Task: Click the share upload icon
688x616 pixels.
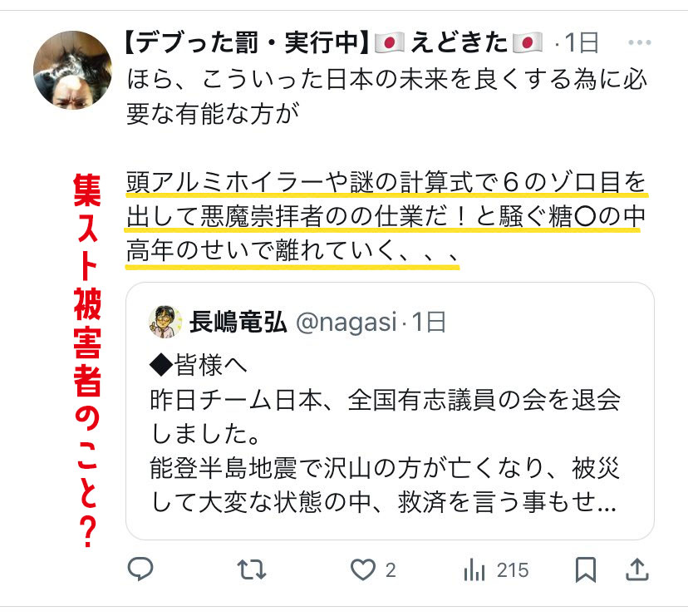Action: coord(636,569)
